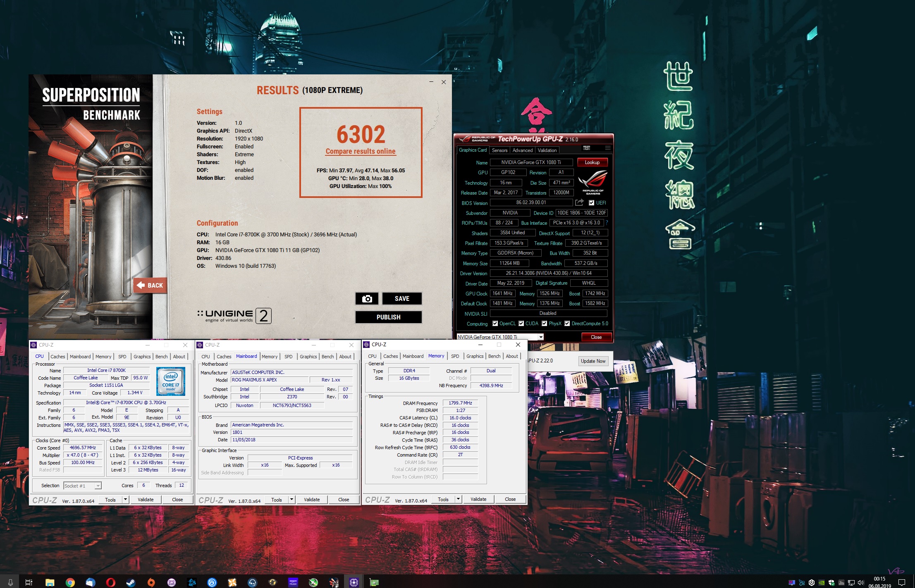Click Validate in CPU-Z memory window
The image size is (915, 588).
(x=478, y=499)
